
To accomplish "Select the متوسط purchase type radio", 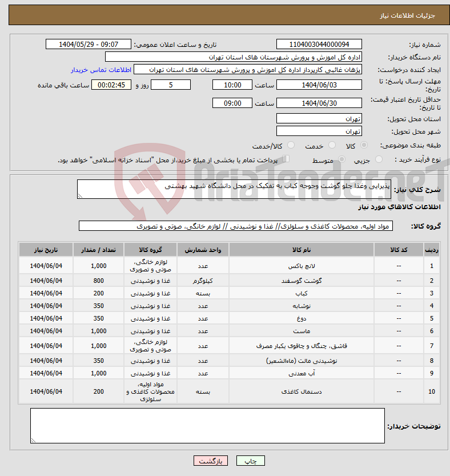I will 341,159.
